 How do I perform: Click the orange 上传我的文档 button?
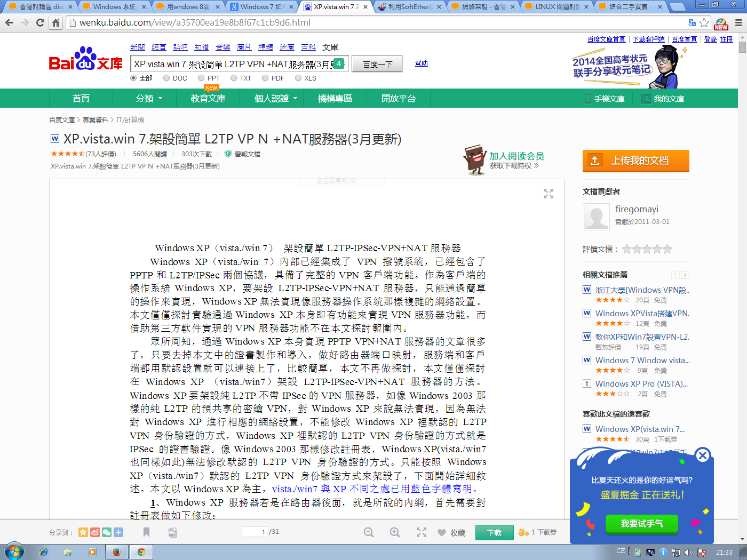coord(636,161)
